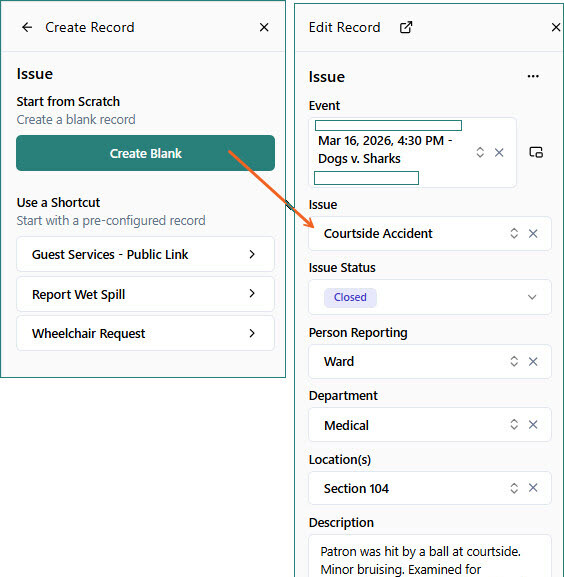Click chevron on Wheelchair Request row
Screen dimensions: 564x577
coord(252,333)
